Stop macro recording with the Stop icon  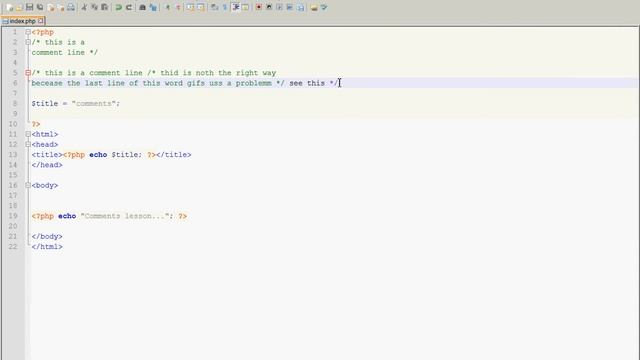[269, 7]
